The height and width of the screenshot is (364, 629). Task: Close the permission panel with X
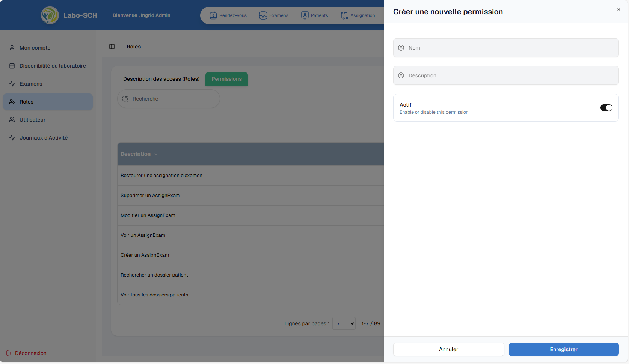tap(619, 9)
